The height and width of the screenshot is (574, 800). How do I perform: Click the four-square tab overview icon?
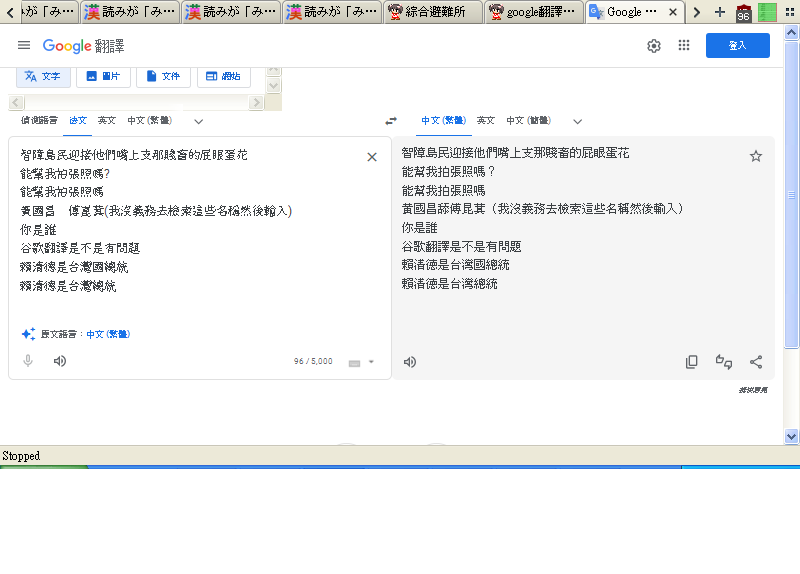click(790, 12)
